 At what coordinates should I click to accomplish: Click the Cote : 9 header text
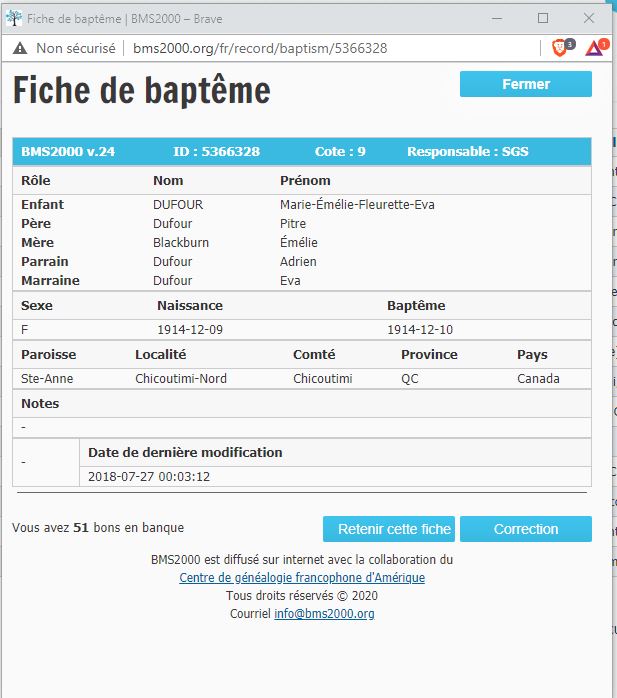[x=340, y=151]
